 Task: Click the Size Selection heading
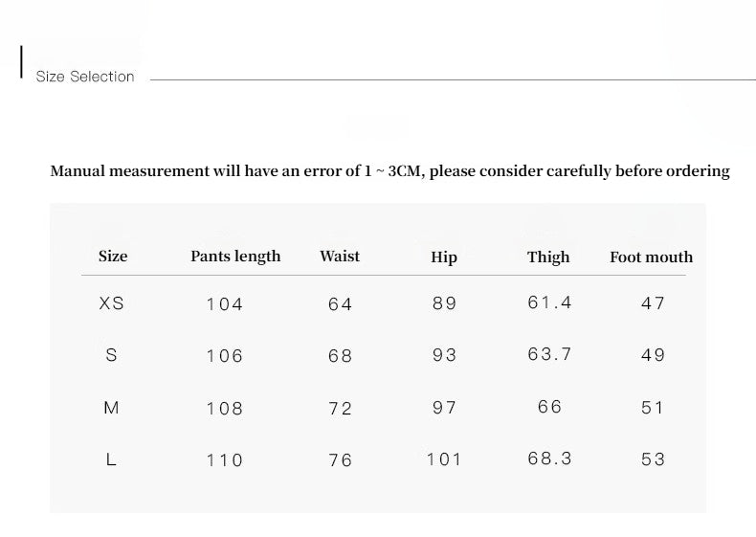[85, 77]
